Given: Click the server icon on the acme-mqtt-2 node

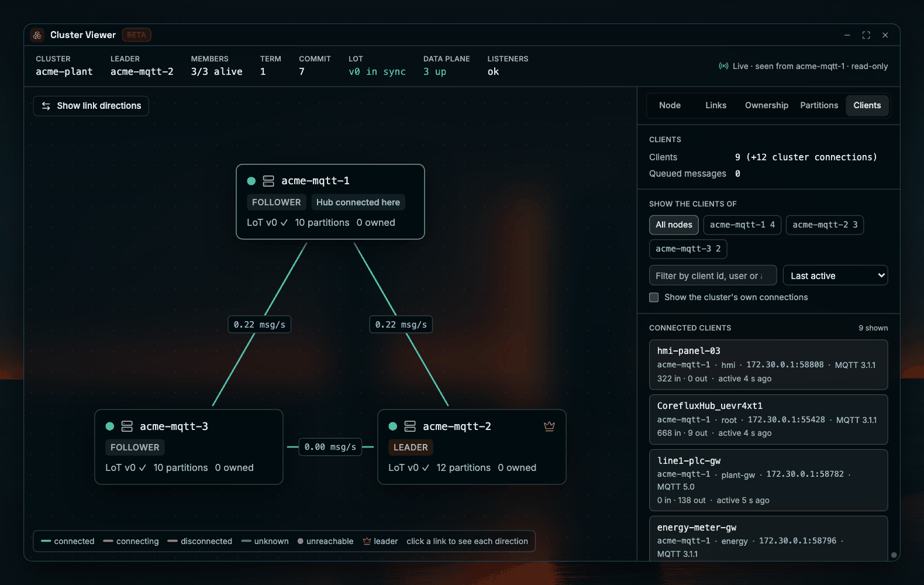Looking at the screenshot, I should [410, 426].
